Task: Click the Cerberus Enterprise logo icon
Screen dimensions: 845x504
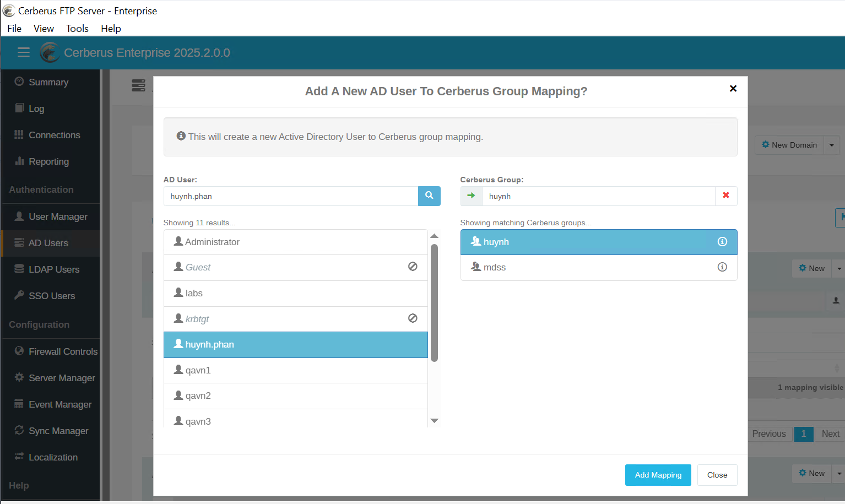Action: tap(50, 52)
